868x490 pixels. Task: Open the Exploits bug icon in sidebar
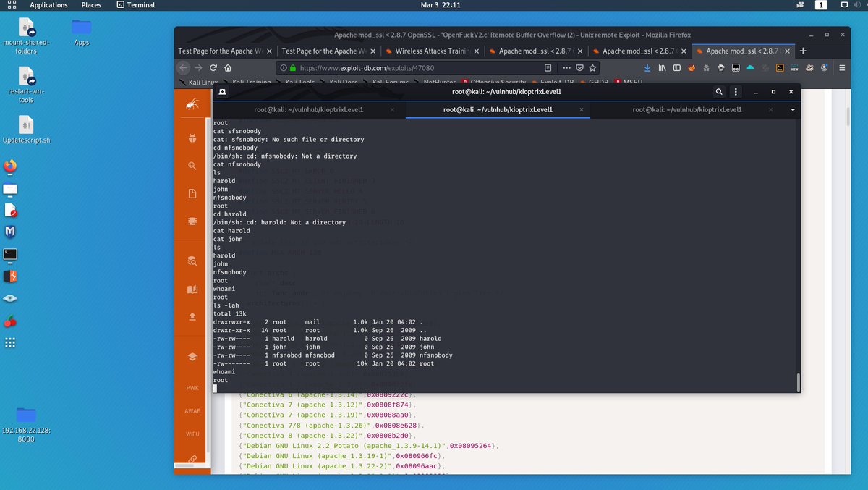click(192, 138)
